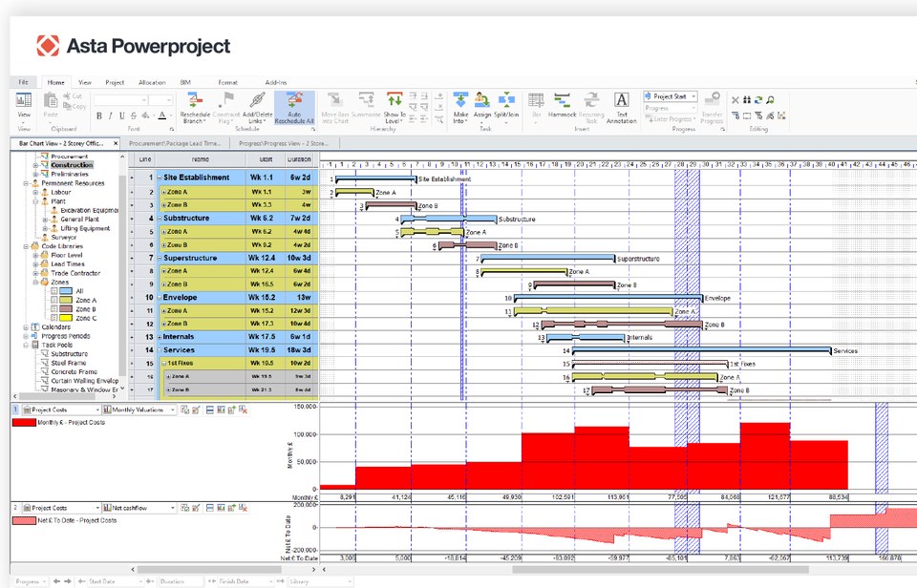Image resolution: width=917 pixels, height=588 pixels.
Task: Collapse the Substructure summary row
Action: pyautogui.click(x=160, y=218)
